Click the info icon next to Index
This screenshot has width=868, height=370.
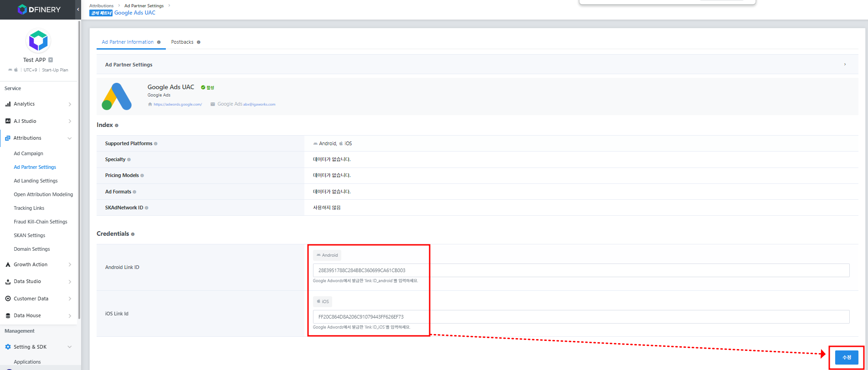[117, 126]
